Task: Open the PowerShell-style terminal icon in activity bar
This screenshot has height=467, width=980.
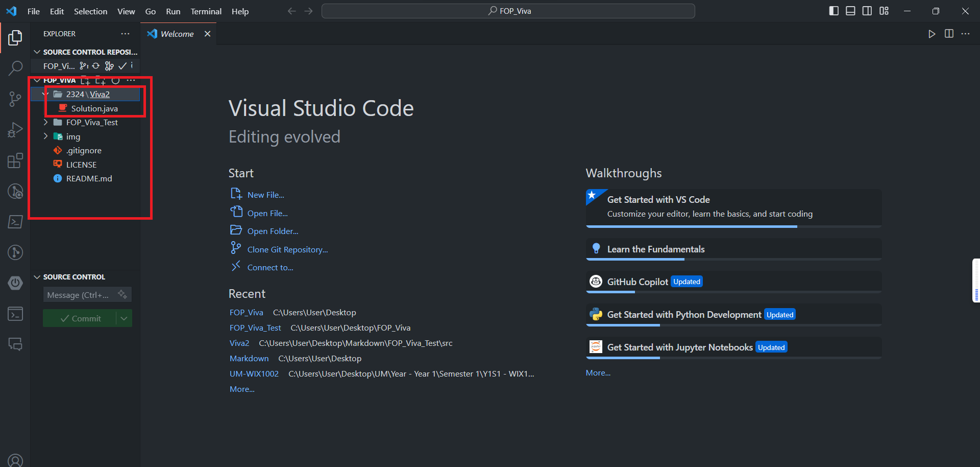Action: click(15, 222)
